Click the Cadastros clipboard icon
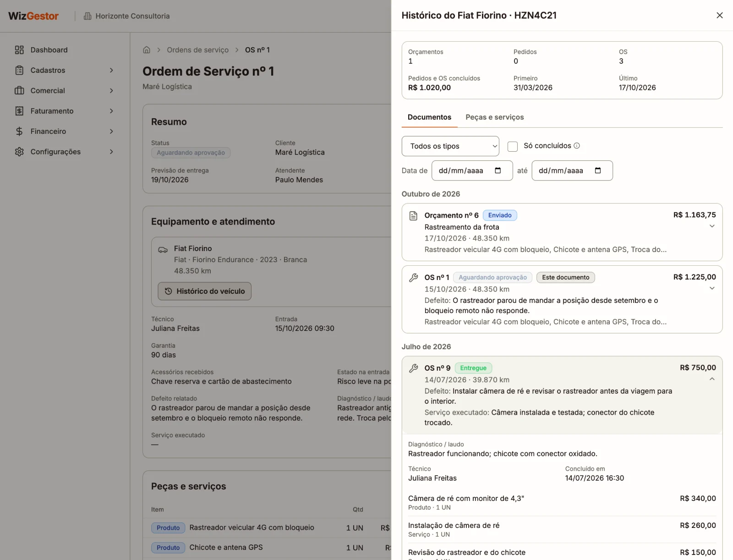The height and width of the screenshot is (560, 733). pos(19,70)
